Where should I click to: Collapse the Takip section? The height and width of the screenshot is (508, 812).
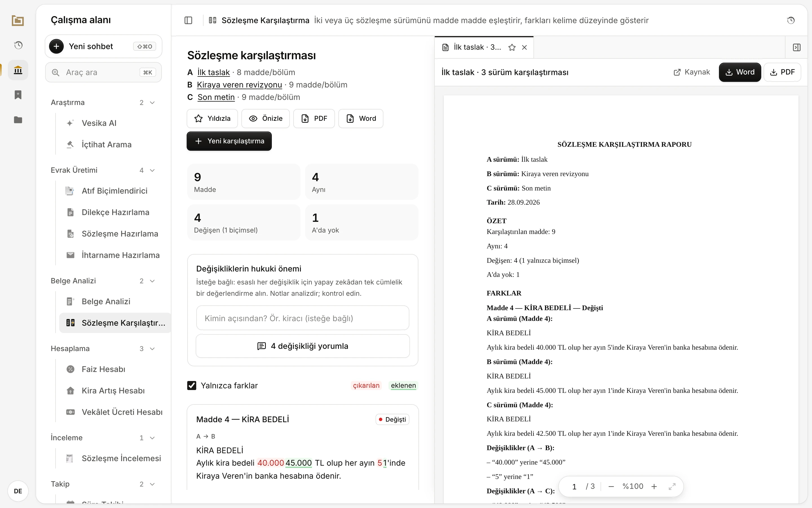tap(152, 484)
